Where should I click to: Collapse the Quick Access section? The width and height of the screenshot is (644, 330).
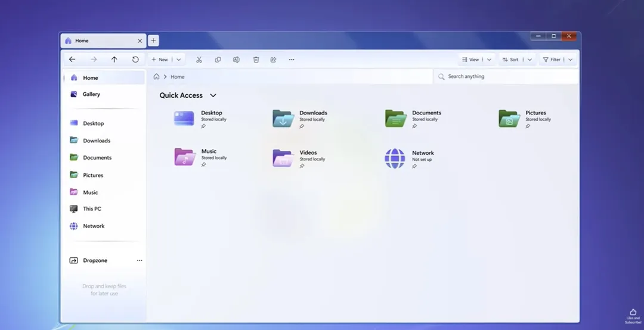(x=213, y=95)
